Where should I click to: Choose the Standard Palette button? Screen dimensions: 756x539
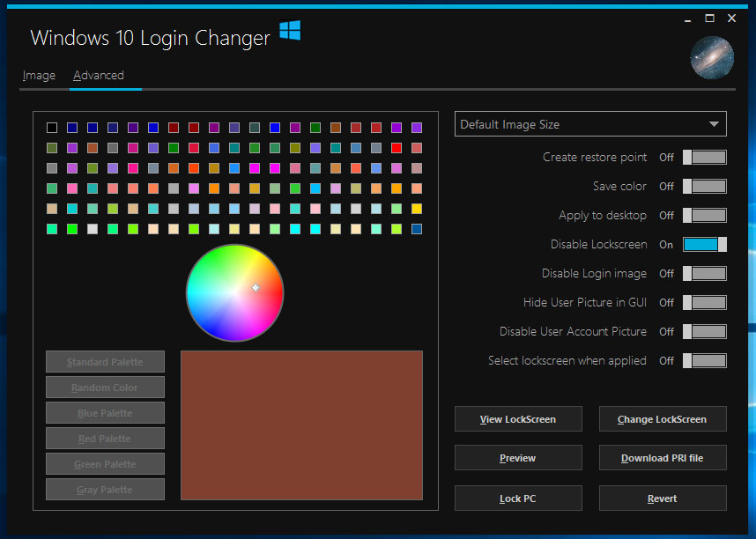click(105, 362)
